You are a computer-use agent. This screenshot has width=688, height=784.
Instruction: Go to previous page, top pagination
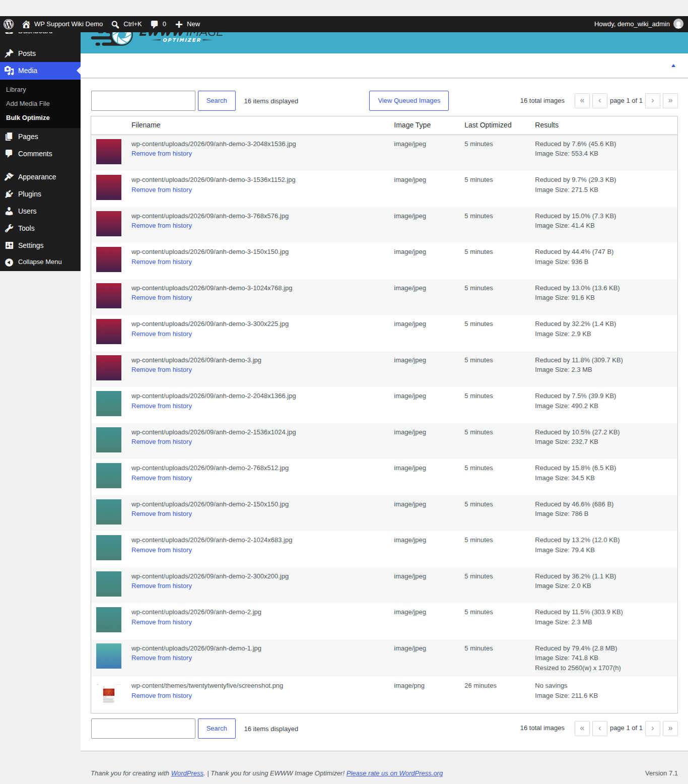(600, 101)
